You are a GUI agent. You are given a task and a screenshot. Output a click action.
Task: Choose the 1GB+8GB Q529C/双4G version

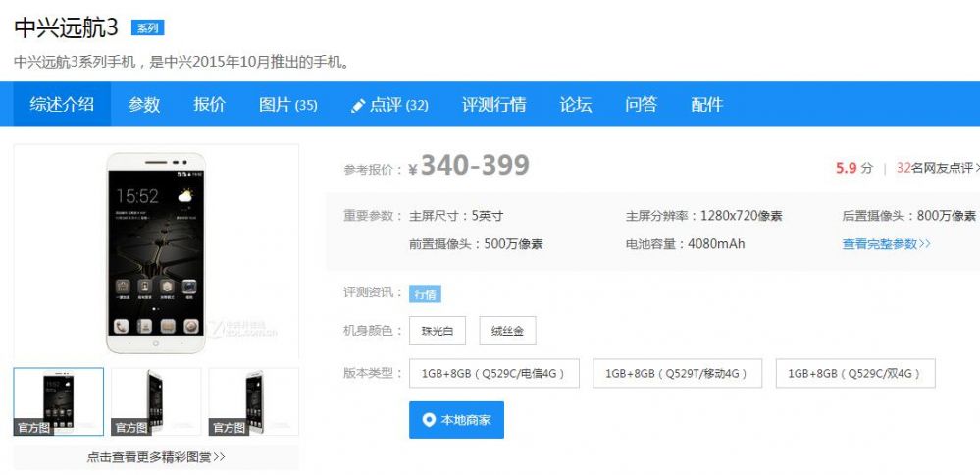(855, 373)
